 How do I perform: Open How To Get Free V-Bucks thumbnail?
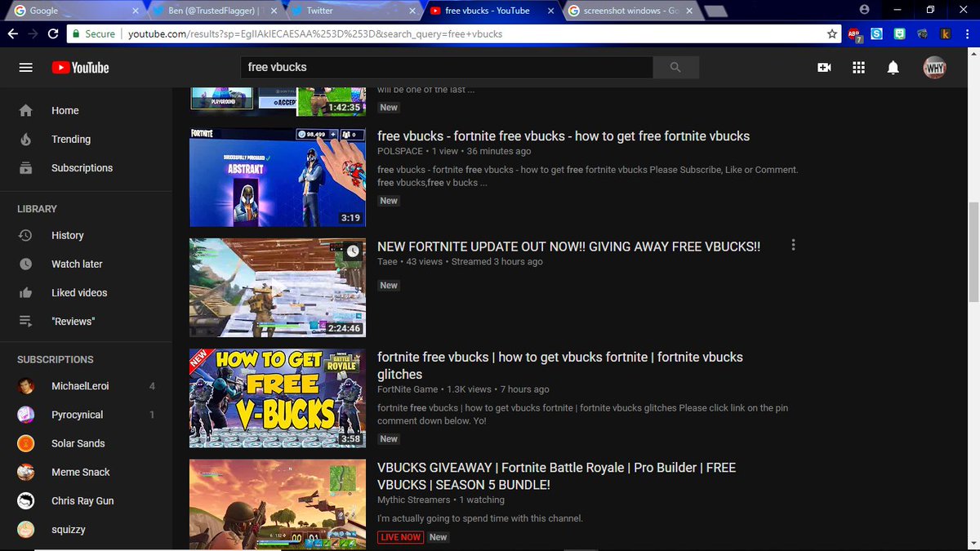[278, 398]
